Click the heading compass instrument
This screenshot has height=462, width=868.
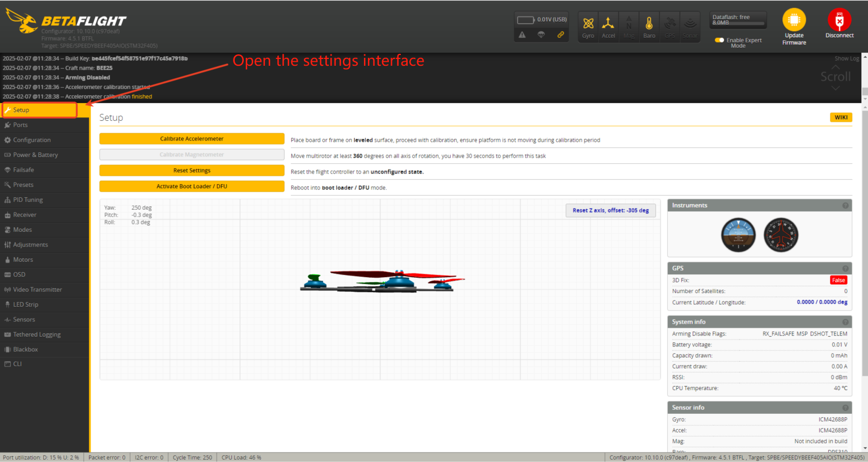click(x=781, y=235)
